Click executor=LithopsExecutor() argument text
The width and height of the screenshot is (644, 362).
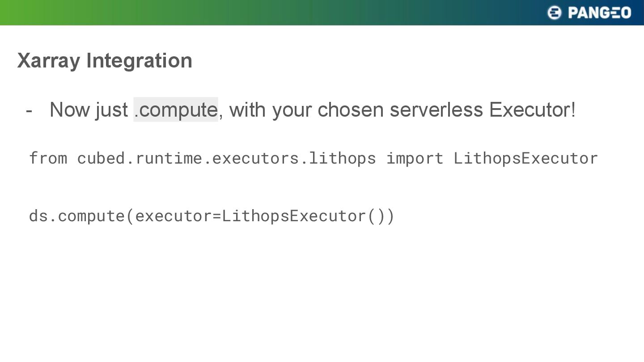pos(260,216)
